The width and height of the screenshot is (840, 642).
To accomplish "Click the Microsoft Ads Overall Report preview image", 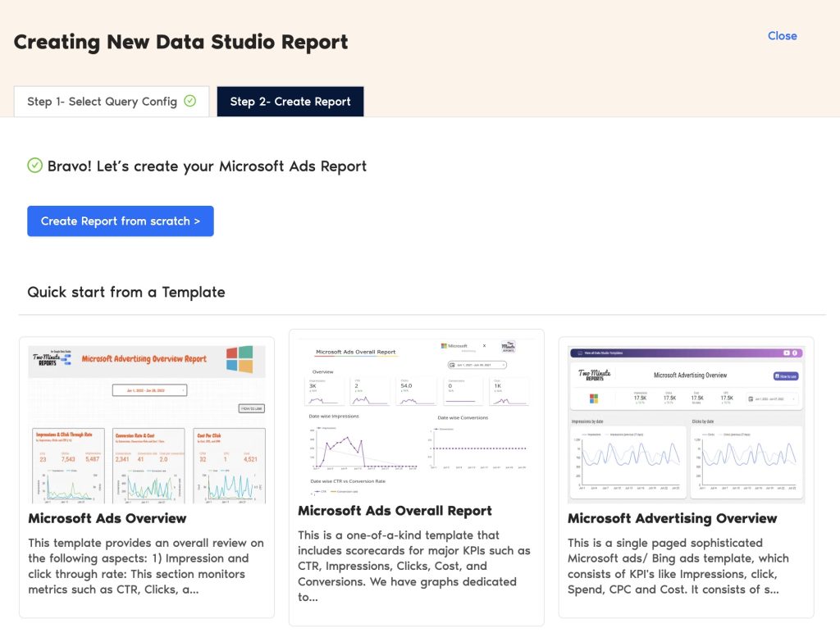I will pos(416,417).
